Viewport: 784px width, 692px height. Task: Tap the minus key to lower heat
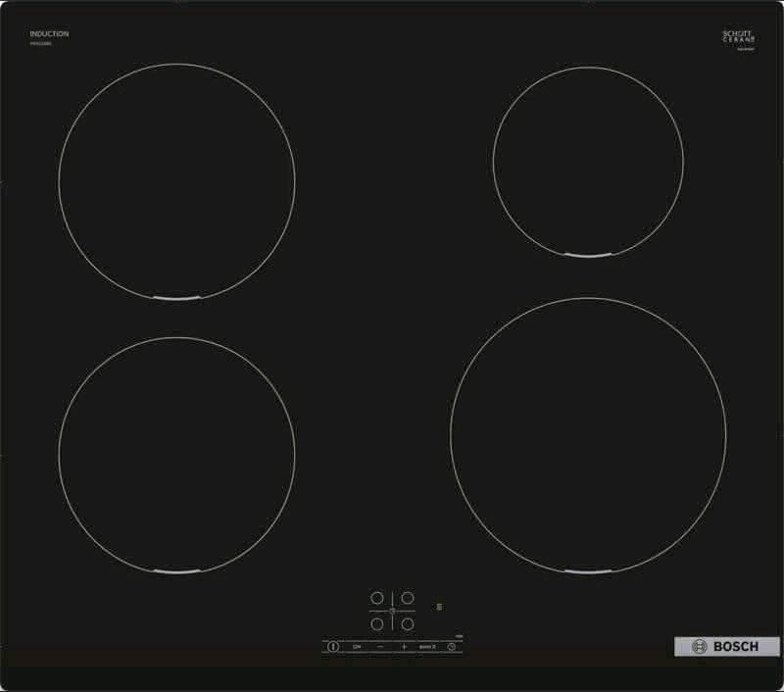(380, 647)
